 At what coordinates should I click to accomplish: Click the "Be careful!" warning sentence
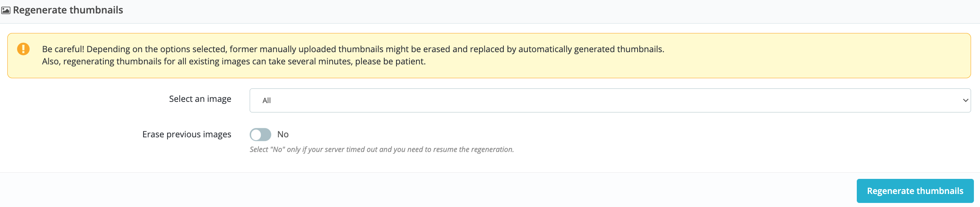click(x=353, y=49)
